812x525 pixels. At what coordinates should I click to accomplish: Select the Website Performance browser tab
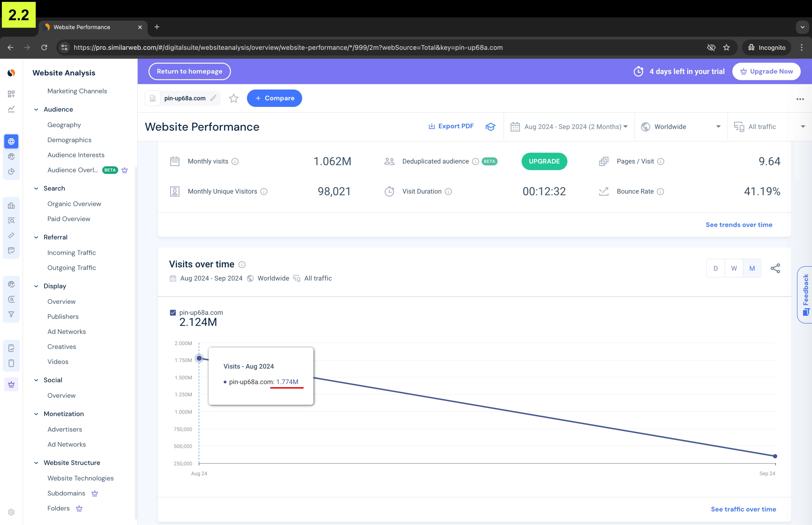pyautogui.click(x=82, y=27)
